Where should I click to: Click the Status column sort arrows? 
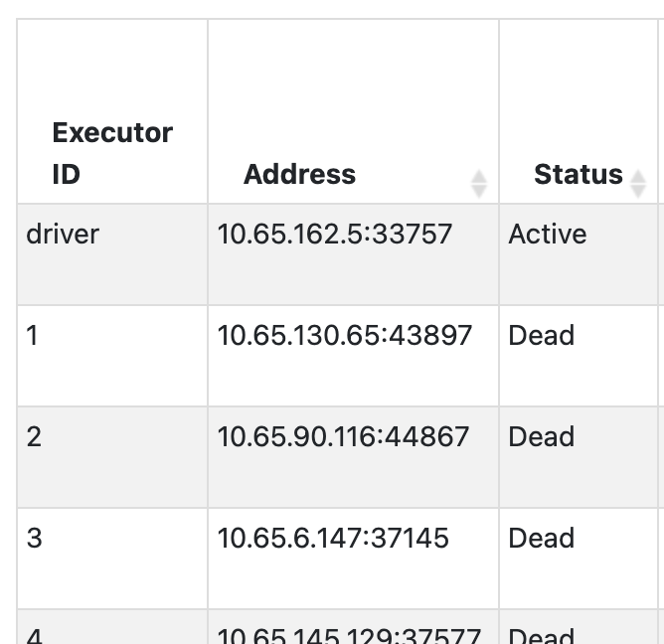(638, 183)
